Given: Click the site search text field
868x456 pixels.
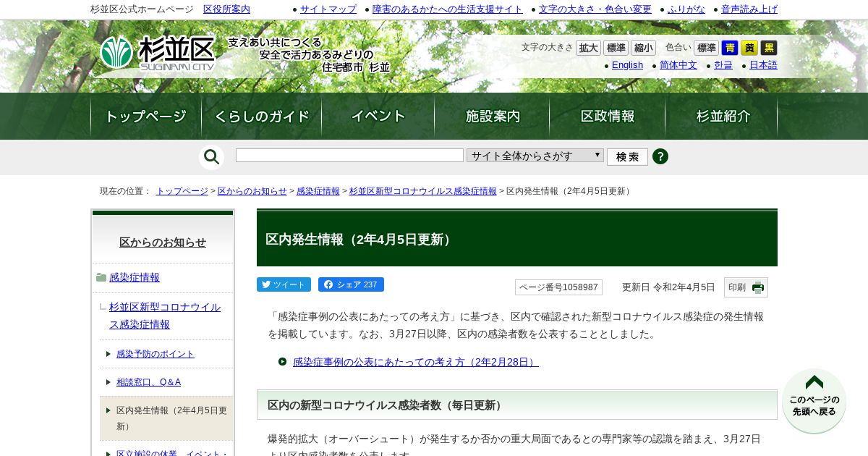Looking at the screenshot, I should (349, 155).
